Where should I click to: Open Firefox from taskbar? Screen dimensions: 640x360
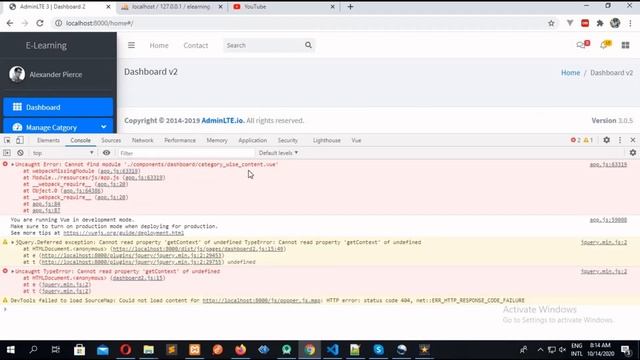[x=240, y=350]
